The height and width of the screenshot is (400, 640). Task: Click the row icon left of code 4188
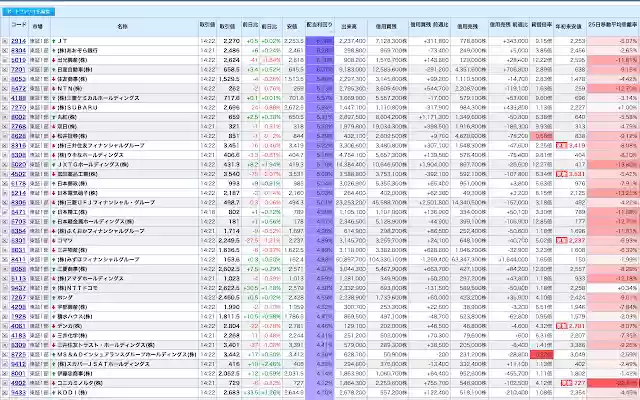point(5,98)
